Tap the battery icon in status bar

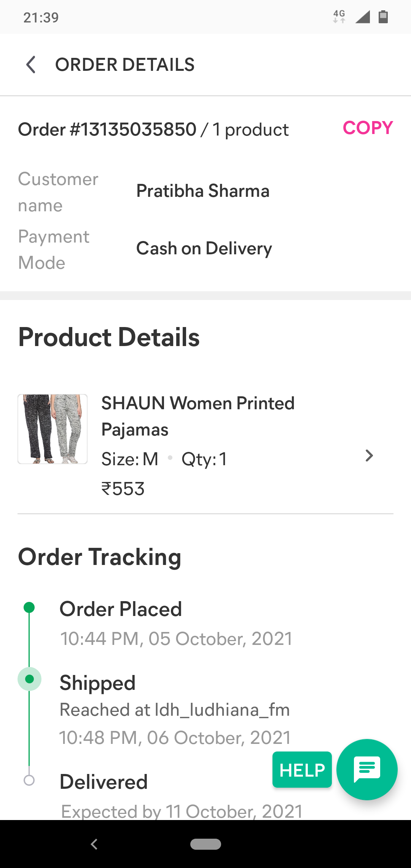pos(383,17)
